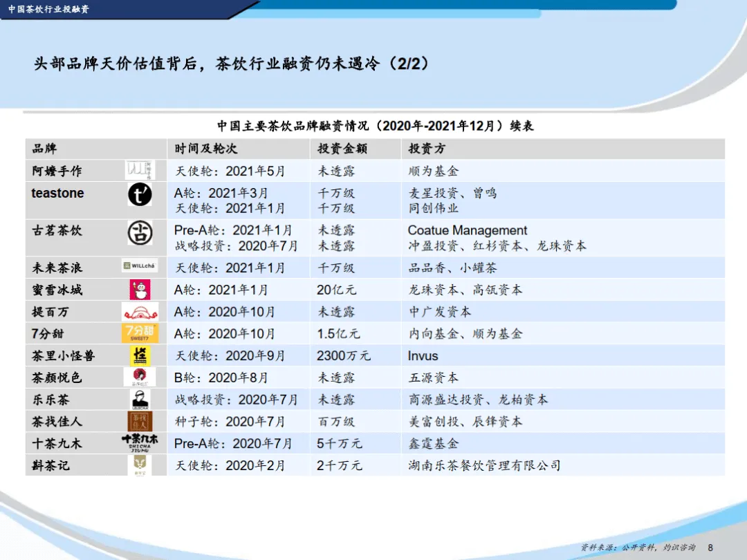Click the 古茗茶饮 circular logo
Image resolution: width=747 pixels, height=560 pixels.
point(140,233)
